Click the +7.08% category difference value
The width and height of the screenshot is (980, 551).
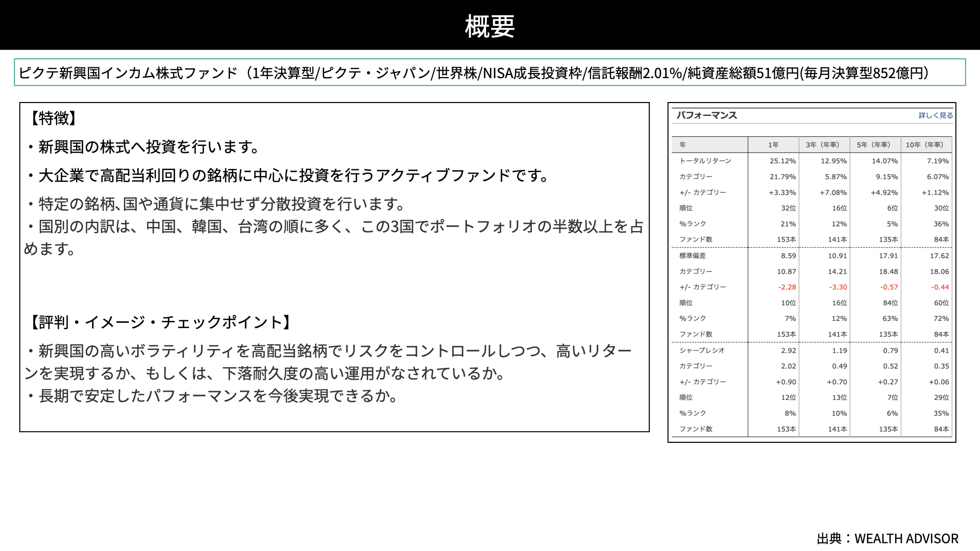click(x=834, y=192)
